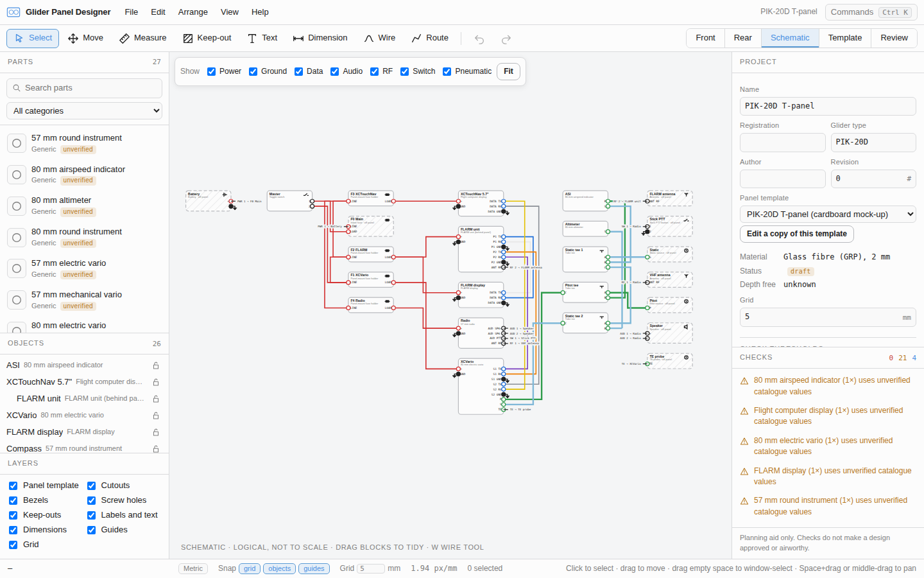Click the Registration input field
Viewport: 924px width, 578px height.
[x=782, y=142]
